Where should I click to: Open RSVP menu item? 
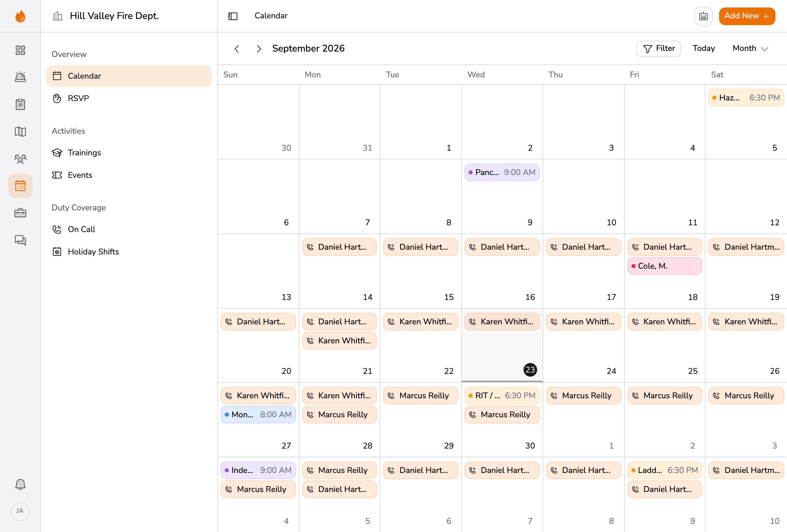(x=129, y=98)
